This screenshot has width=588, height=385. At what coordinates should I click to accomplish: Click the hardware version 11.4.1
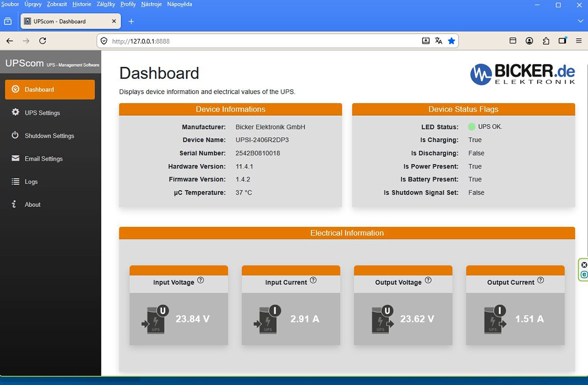tap(245, 166)
